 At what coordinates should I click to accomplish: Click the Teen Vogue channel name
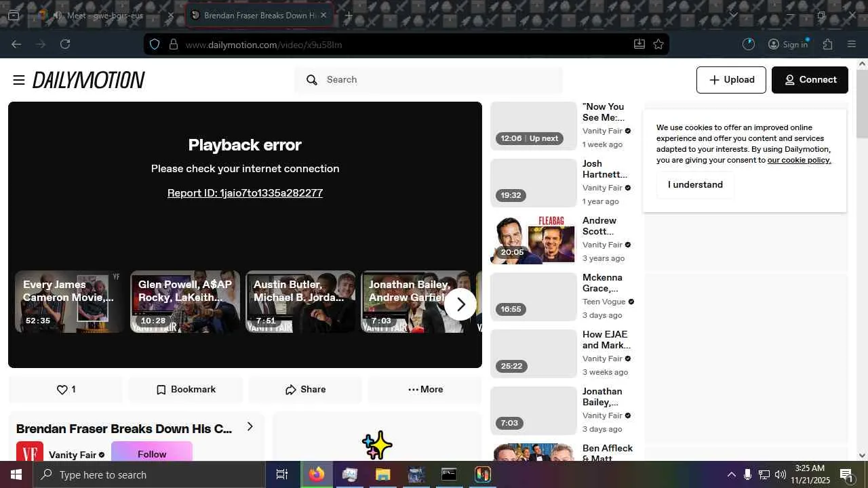(x=604, y=302)
